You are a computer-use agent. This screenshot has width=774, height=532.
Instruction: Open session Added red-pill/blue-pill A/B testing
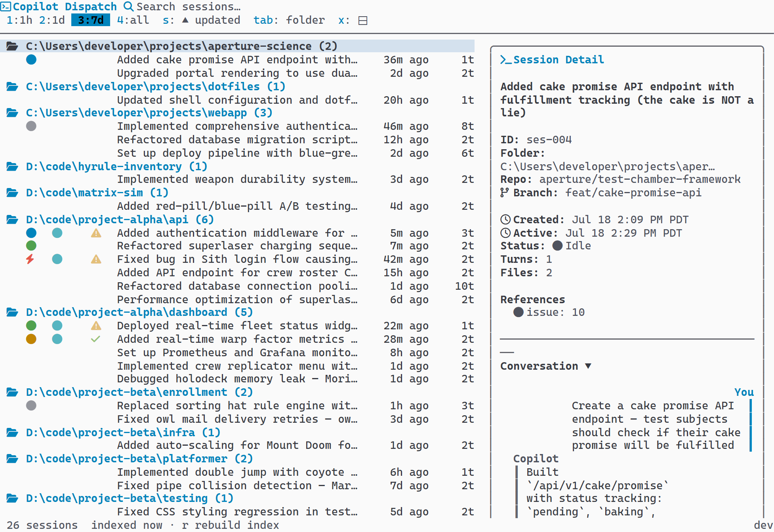(237, 206)
